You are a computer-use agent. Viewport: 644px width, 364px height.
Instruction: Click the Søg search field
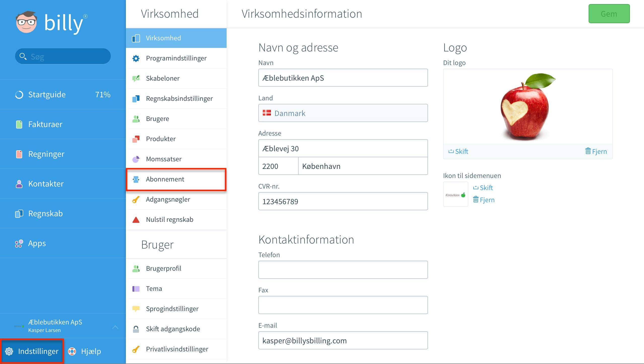click(x=63, y=56)
